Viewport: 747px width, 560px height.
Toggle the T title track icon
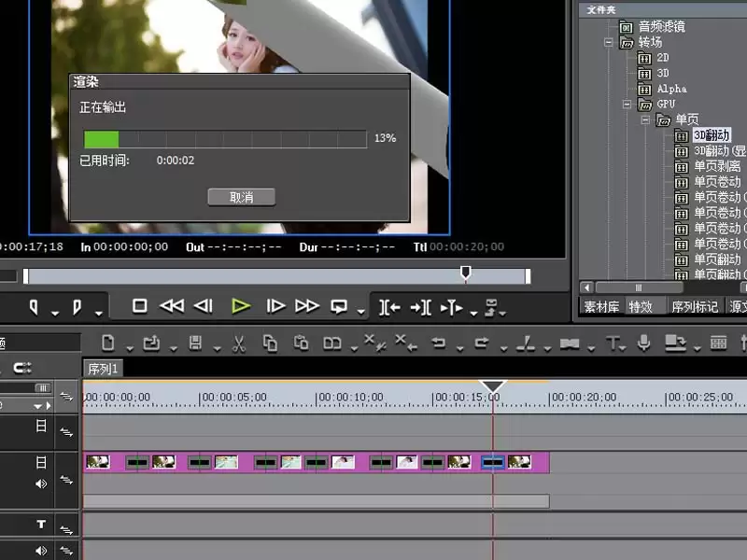[x=41, y=525]
